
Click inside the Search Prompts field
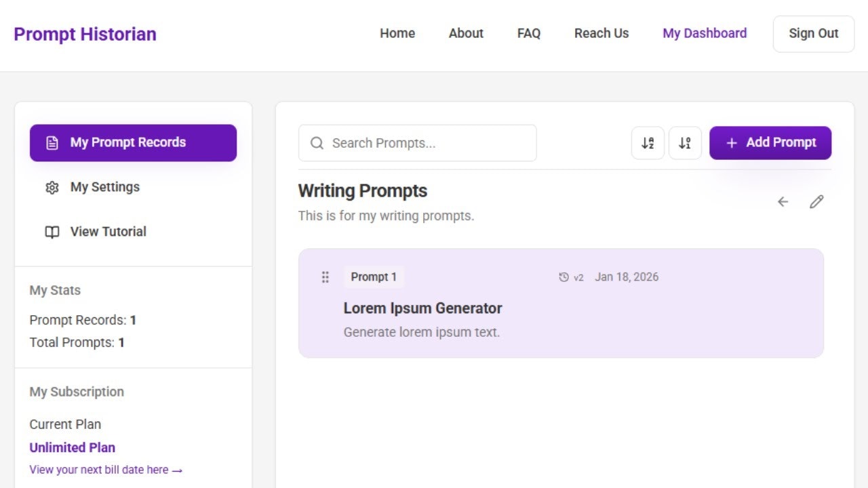417,143
